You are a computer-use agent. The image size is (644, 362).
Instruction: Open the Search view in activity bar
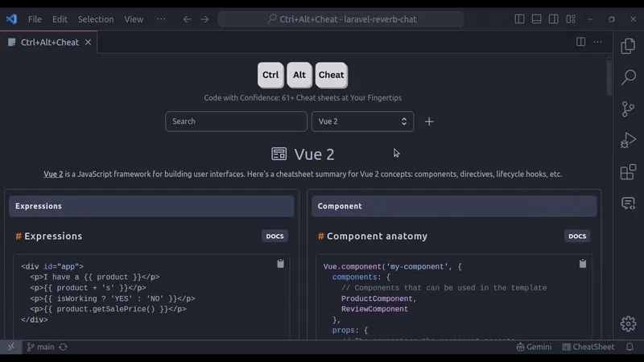point(628,77)
